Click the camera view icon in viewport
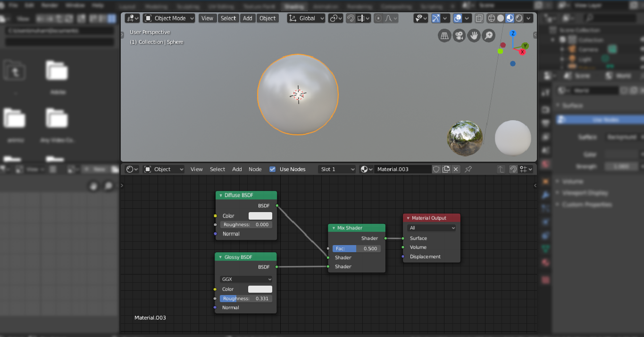The image size is (644, 337). tap(459, 35)
